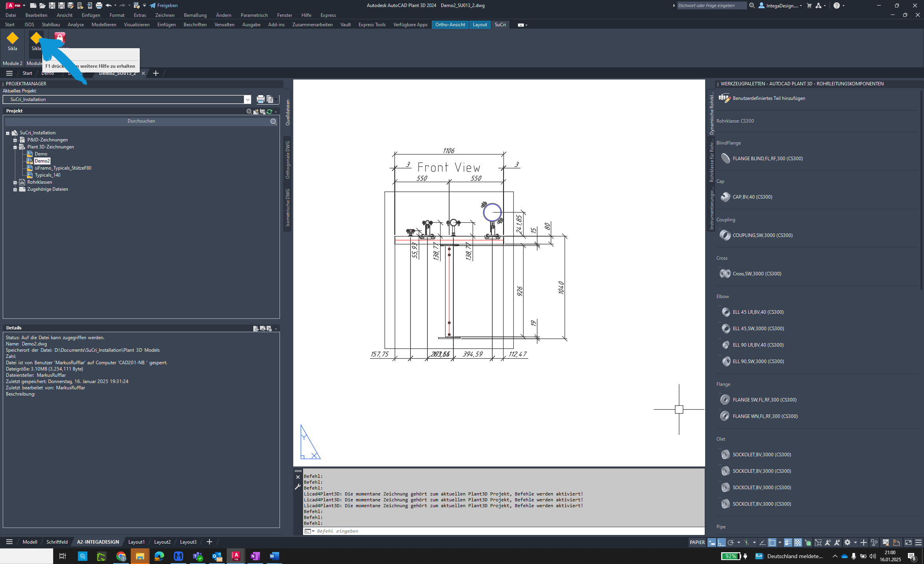Click Freigeben share button in title bar
924x564 pixels.
pos(164,5)
